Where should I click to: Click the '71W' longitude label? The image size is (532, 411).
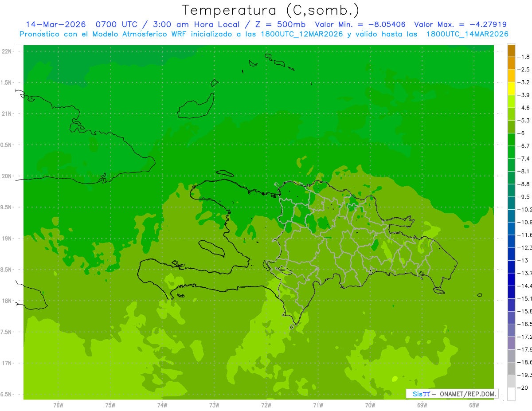(x=318, y=405)
